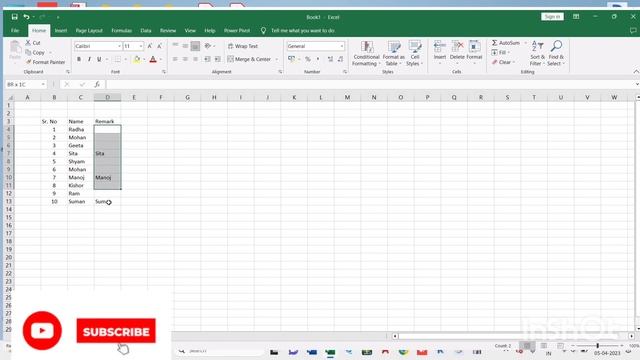Screen dimensions: 640x360
Task: Click the zoom slider handle in status bar
Action: point(598,346)
